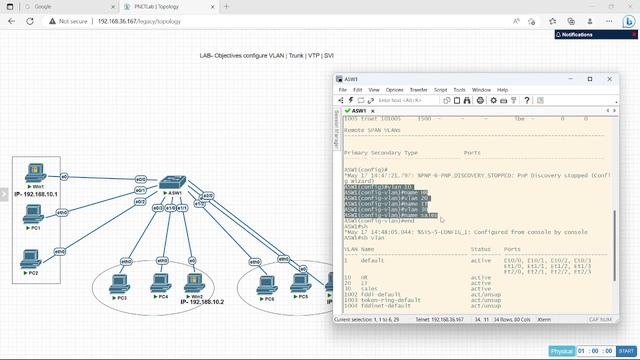Screen dimensions: 640x360
Task: Select the PC6 computer node
Action: pos(267,285)
